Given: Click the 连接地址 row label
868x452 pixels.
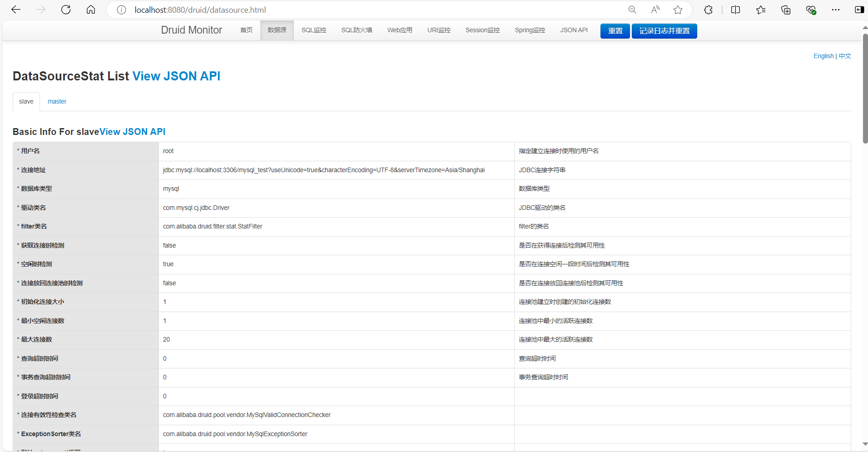Looking at the screenshot, I should click(33, 170).
